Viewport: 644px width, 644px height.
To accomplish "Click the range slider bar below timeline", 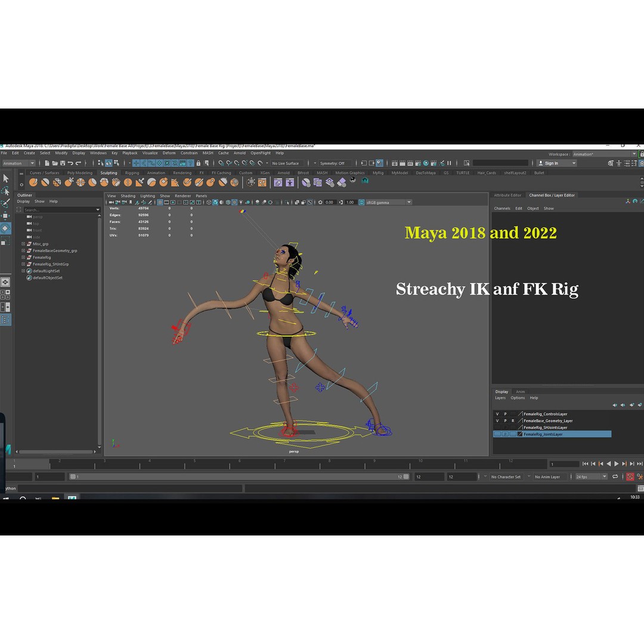I will point(240,476).
